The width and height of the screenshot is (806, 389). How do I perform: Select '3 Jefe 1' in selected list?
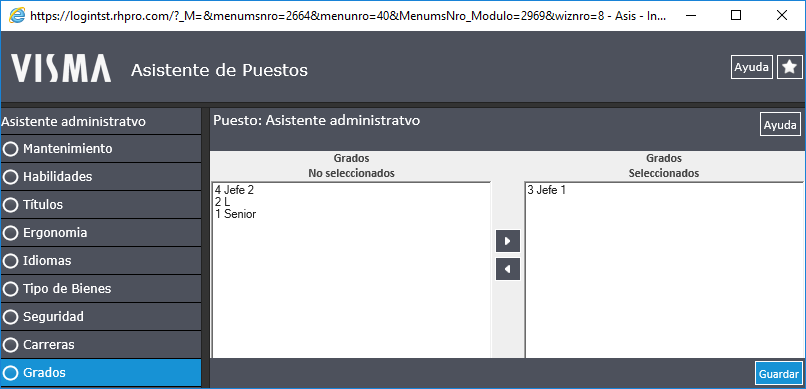click(x=546, y=190)
